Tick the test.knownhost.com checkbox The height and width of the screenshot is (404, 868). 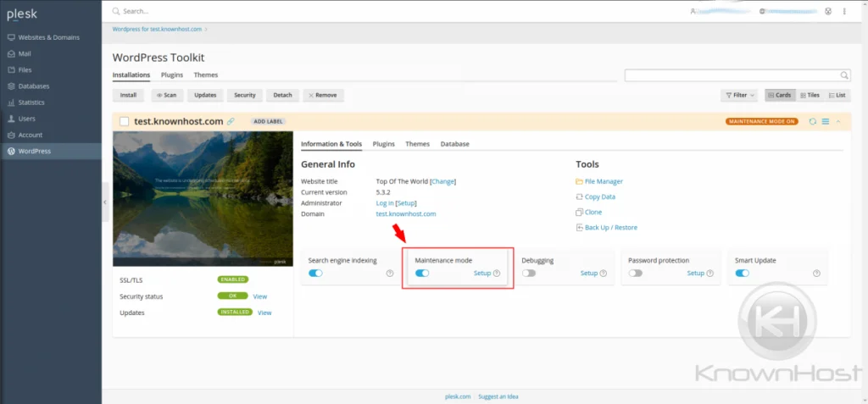point(125,122)
